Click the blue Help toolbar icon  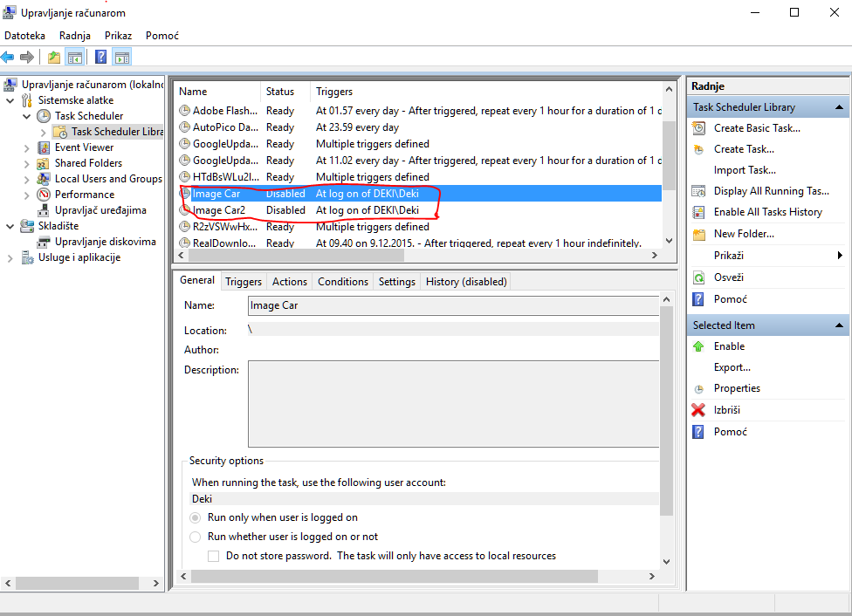pos(100,58)
